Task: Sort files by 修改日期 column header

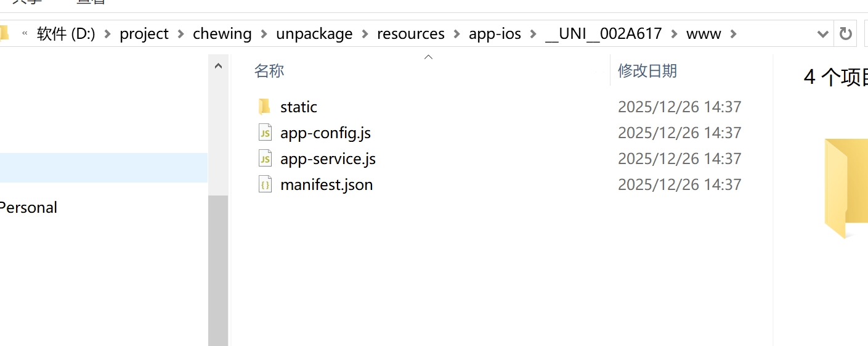Action: coord(647,71)
